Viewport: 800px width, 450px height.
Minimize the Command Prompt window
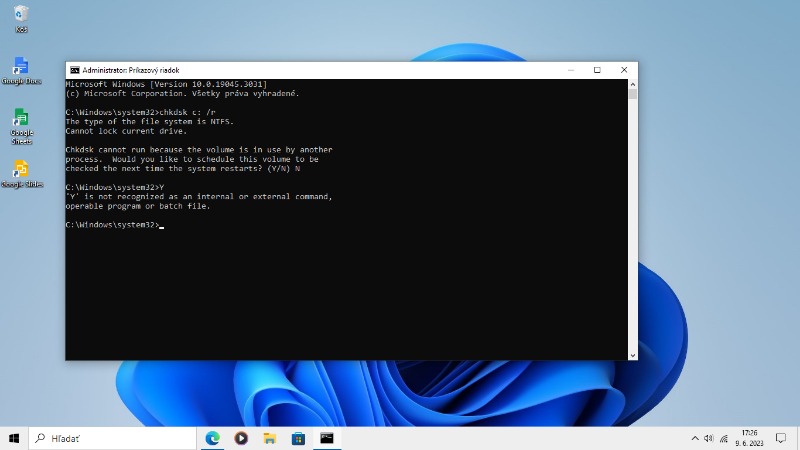coord(571,70)
